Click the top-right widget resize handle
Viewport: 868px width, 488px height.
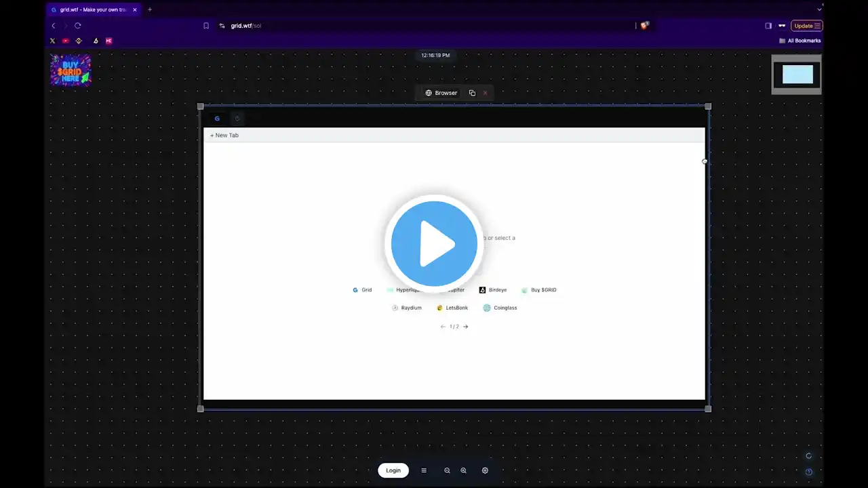[708, 106]
